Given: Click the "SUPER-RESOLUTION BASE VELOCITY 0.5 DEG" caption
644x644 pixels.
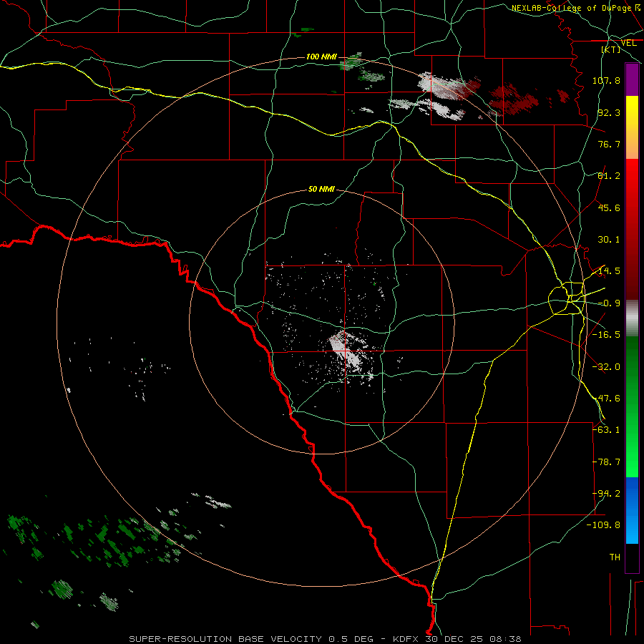Looking at the screenshot, I should click(x=251, y=639).
